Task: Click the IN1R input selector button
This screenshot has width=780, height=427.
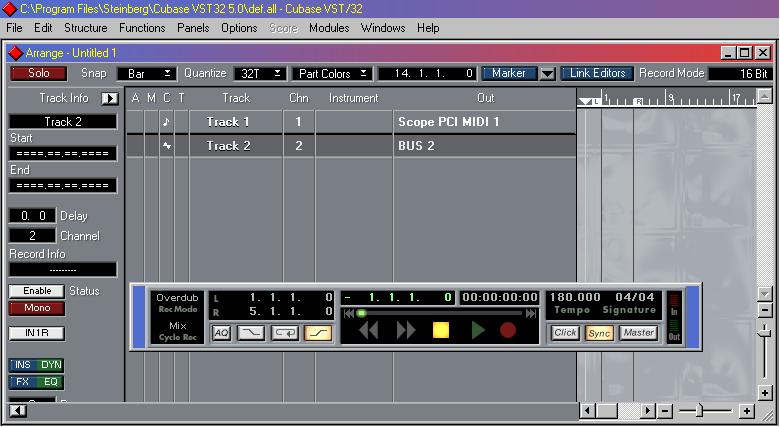Action: click(37, 333)
